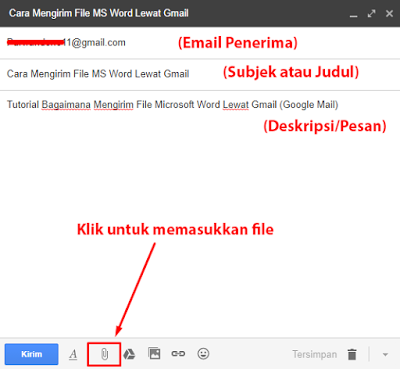Insert a hyperlink with the chain icon
The height and width of the screenshot is (369, 400).
[x=178, y=354]
